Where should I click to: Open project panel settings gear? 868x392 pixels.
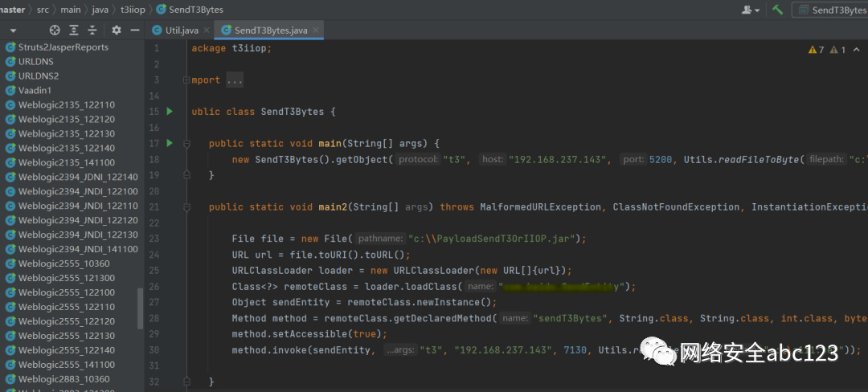pyautogui.click(x=117, y=30)
